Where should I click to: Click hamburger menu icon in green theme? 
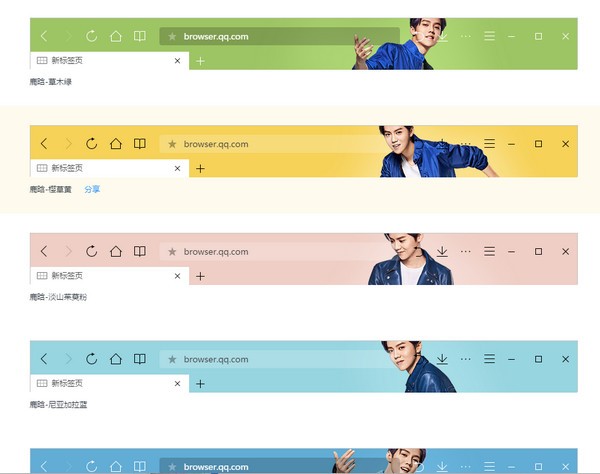pyautogui.click(x=489, y=36)
